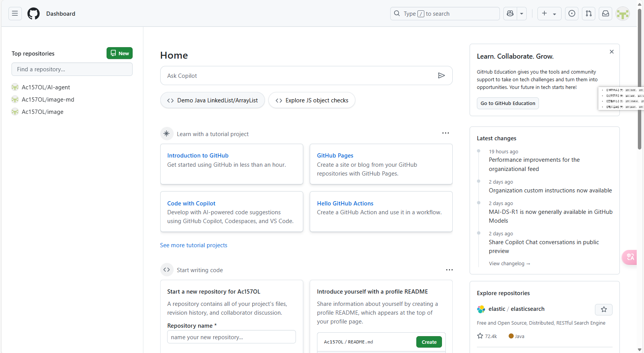Image resolution: width=644 pixels, height=353 pixels.
Task: Open Share Copilot Chat conversations entry
Action: click(x=544, y=246)
